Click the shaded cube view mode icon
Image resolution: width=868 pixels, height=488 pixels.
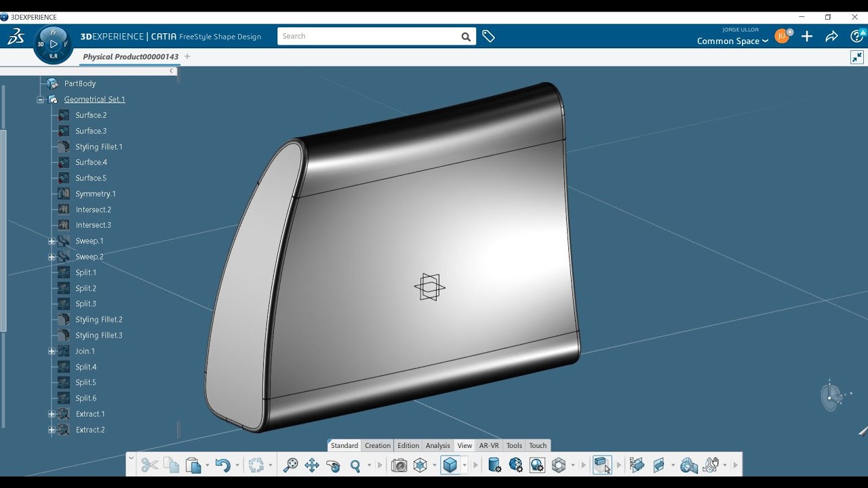450,465
